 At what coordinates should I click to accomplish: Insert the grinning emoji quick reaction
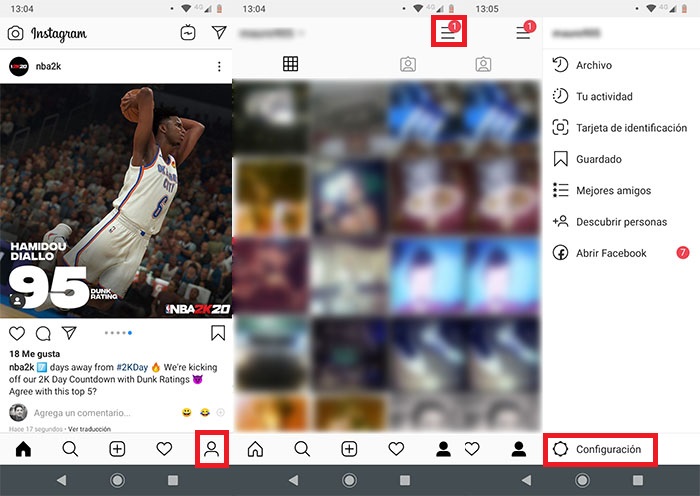coord(187,413)
